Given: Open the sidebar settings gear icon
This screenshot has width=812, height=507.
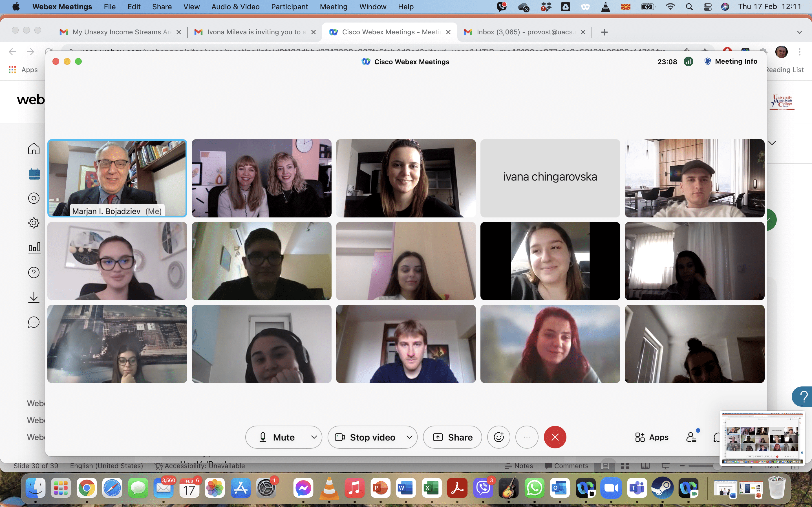Looking at the screenshot, I should click(x=34, y=223).
